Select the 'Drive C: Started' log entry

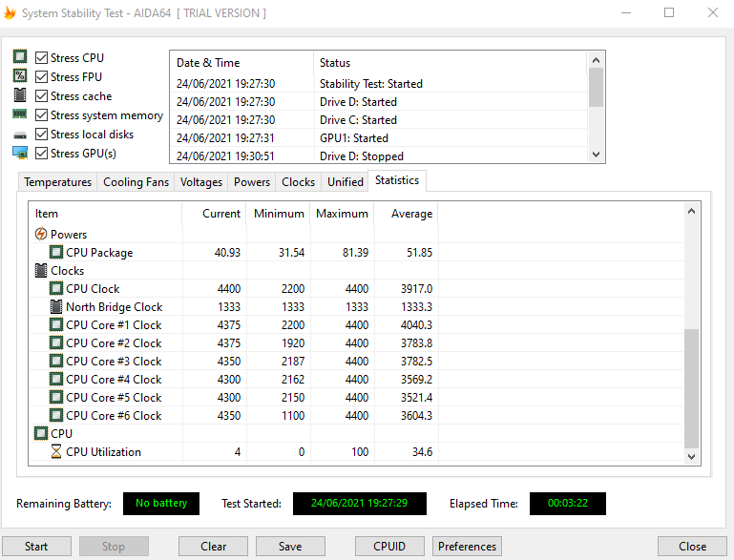click(379, 120)
